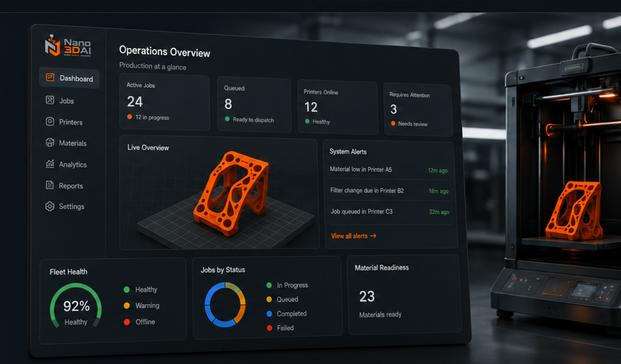Open the Queued jobs card
621x364 pixels.
(x=254, y=105)
